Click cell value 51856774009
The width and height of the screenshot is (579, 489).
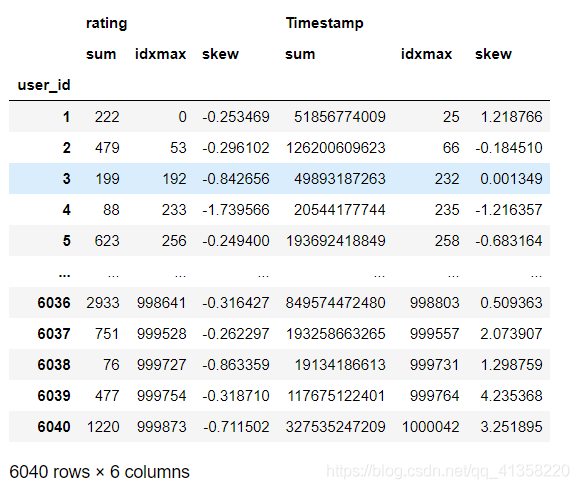(x=339, y=117)
